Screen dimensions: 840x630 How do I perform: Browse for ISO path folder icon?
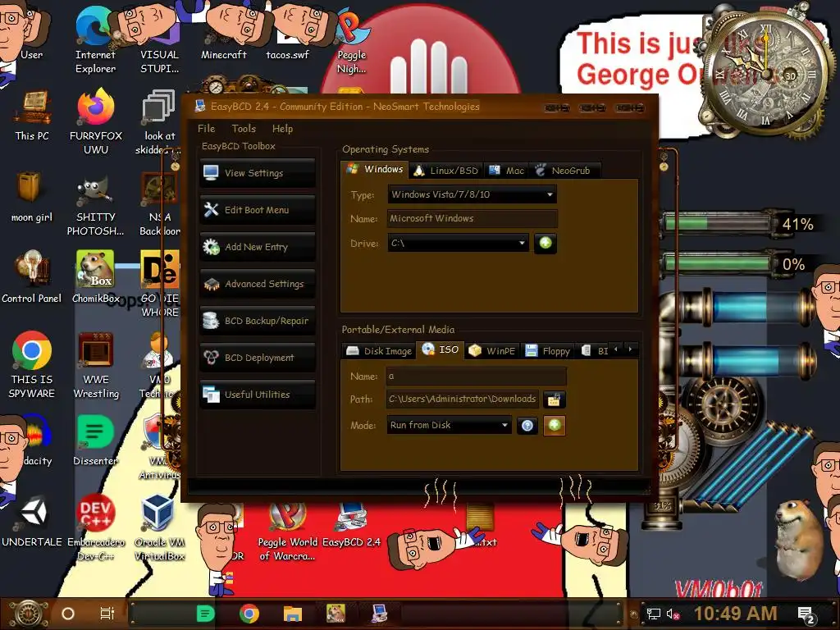coord(554,399)
